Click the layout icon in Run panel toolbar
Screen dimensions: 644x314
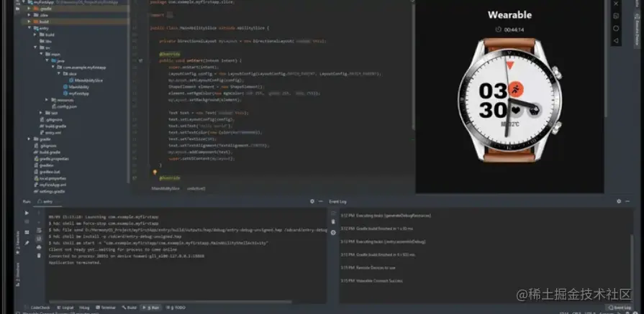[x=27, y=232]
